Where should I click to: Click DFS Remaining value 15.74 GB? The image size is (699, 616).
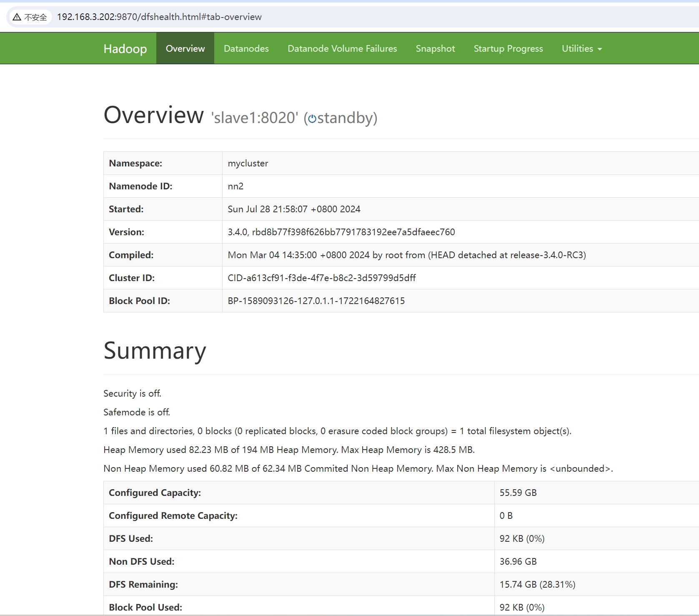[537, 584]
